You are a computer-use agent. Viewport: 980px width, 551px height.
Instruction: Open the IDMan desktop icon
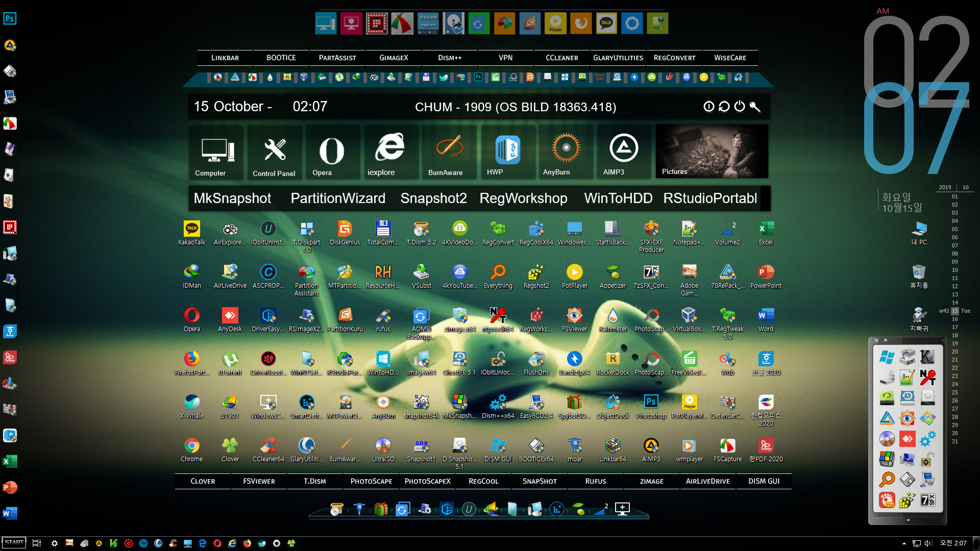pos(191,277)
